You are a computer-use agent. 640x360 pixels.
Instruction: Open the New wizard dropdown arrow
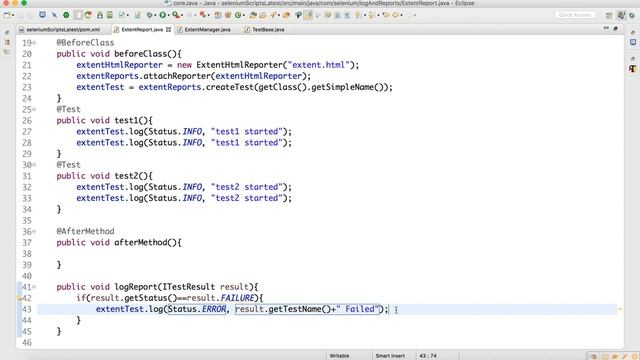pyautogui.click(x=13, y=15)
